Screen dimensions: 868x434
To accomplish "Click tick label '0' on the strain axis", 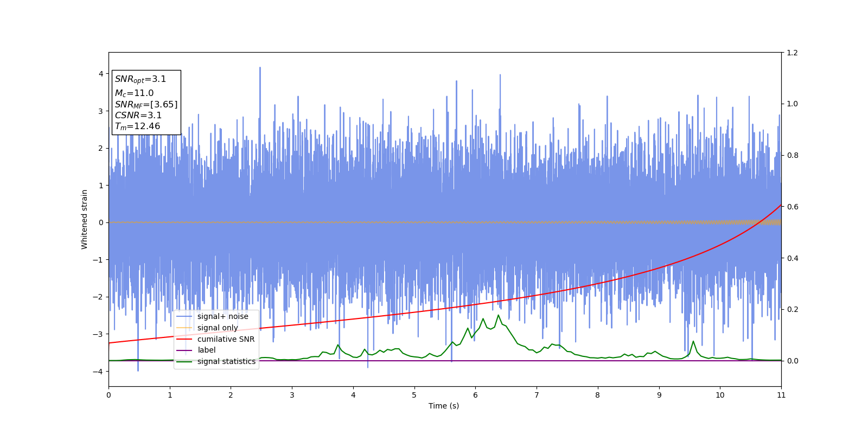I will tap(101, 222).
